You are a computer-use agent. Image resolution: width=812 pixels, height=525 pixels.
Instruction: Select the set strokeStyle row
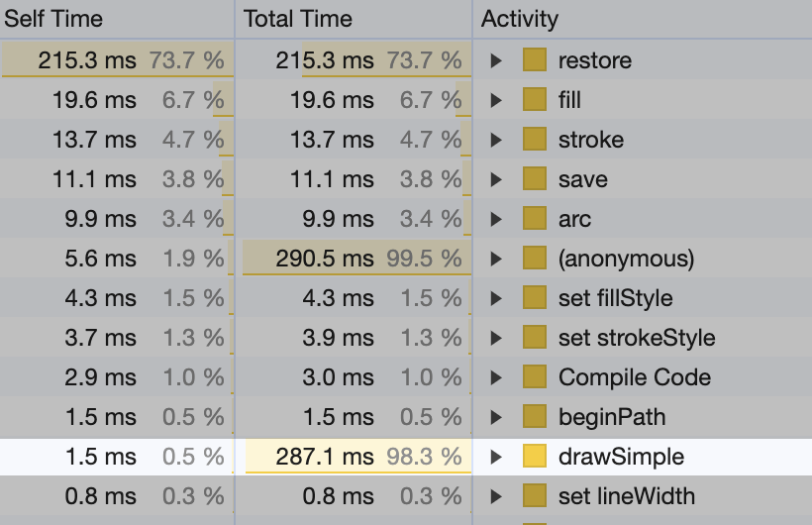[636, 338]
